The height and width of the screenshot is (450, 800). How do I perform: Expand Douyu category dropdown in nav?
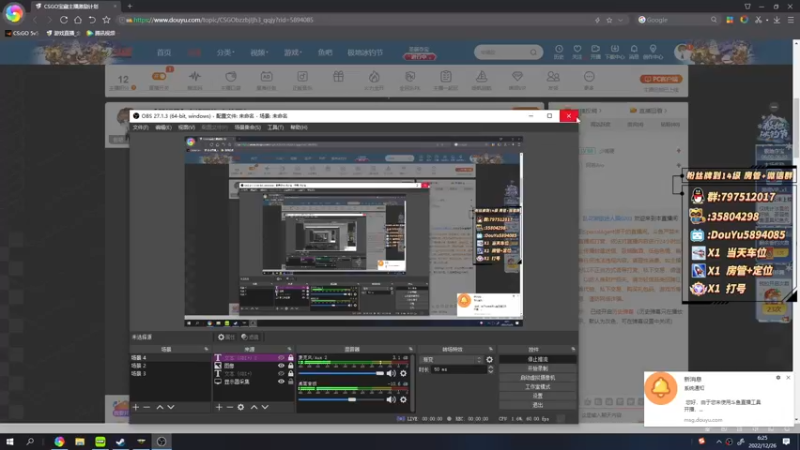pyautogui.click(x=226, y=52)
